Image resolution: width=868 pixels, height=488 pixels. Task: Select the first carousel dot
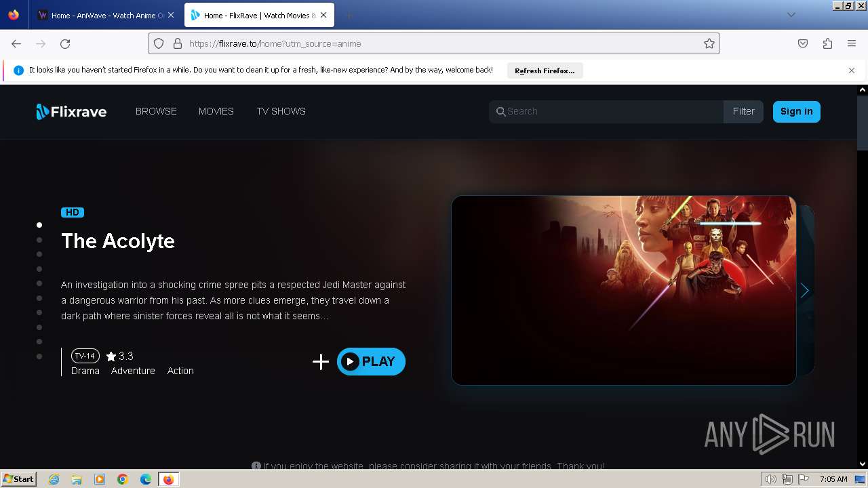coord(39,225)
